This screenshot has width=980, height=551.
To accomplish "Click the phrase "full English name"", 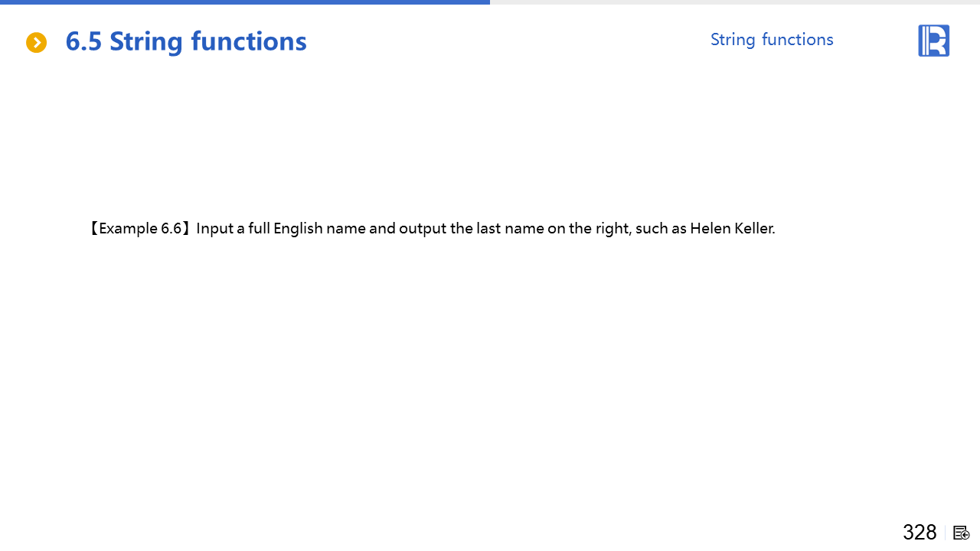I will pos(306,229).
